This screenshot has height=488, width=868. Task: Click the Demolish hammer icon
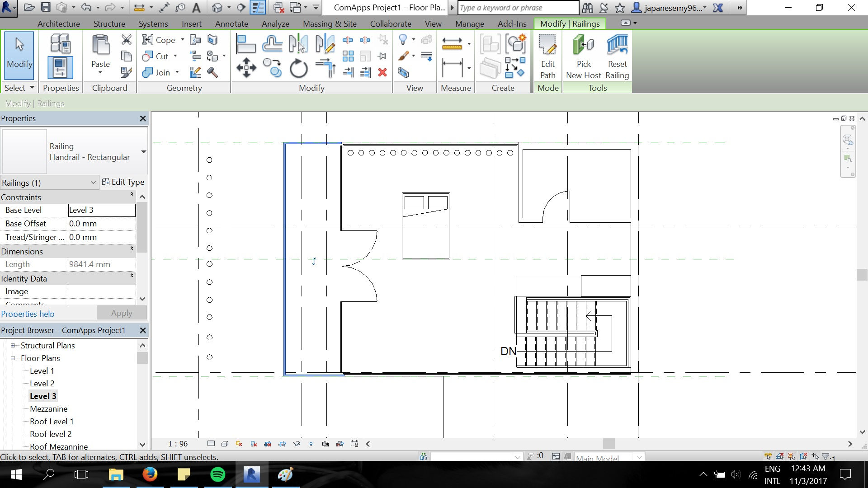click(x=212, y=72)
